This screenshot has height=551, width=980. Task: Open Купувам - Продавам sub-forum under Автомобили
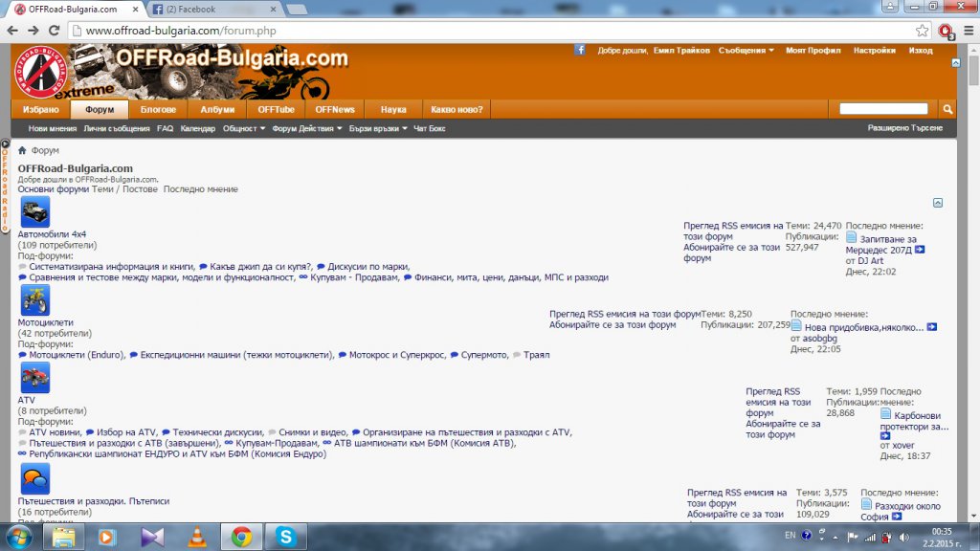click(354, 276)
